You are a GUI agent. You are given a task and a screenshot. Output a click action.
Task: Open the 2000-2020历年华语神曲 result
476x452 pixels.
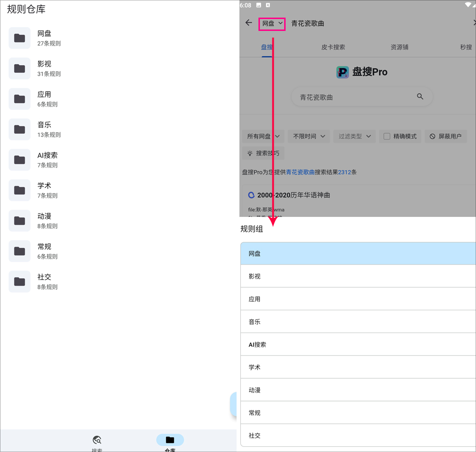pyautogui.click(x=294, y=195)
